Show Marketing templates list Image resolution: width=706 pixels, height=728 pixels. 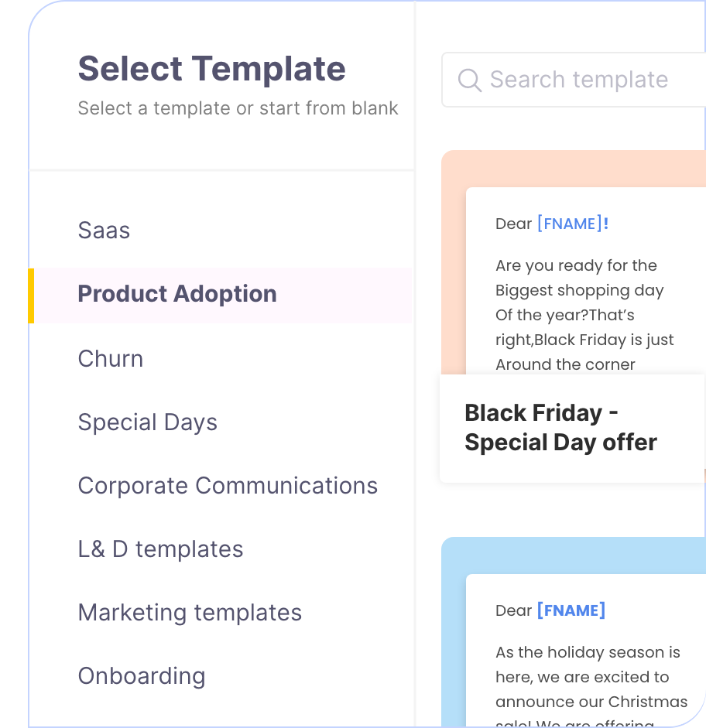(x=190, y=613)
